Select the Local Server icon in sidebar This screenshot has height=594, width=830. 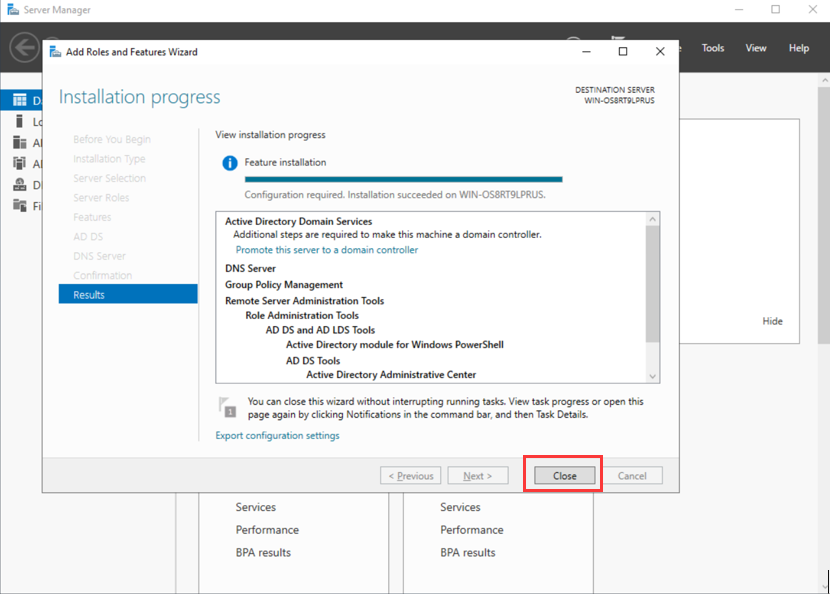coord(20,122)
